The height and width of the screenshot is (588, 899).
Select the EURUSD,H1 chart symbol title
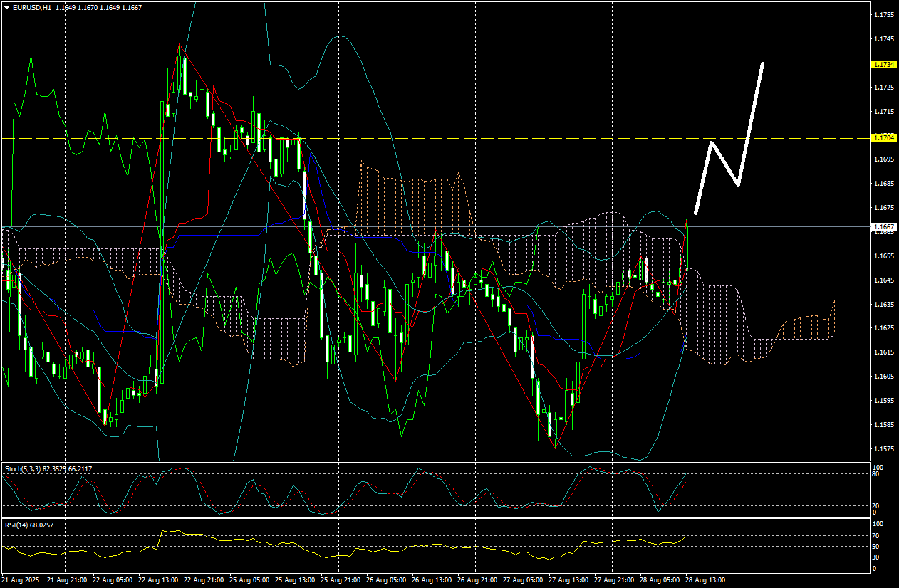tap(31, 6)
